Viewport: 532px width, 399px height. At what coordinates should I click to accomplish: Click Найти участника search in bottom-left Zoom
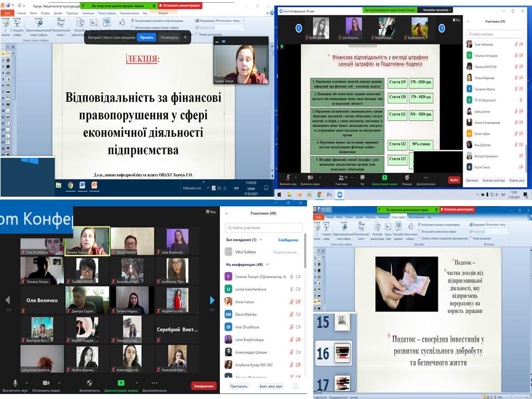(x=264, y=228)
